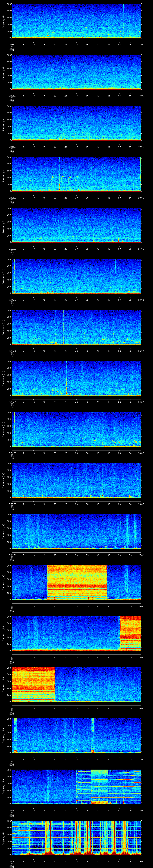Select the 33:00 end label on the bottom spectrogram
Viewport: 153px width, 868px height.
[141, 861]
